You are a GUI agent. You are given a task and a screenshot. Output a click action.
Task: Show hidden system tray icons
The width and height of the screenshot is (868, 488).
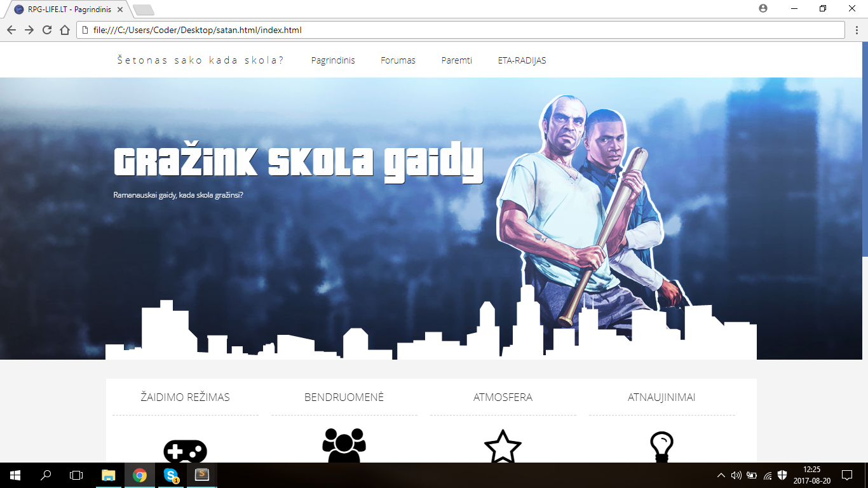point(721,475)
